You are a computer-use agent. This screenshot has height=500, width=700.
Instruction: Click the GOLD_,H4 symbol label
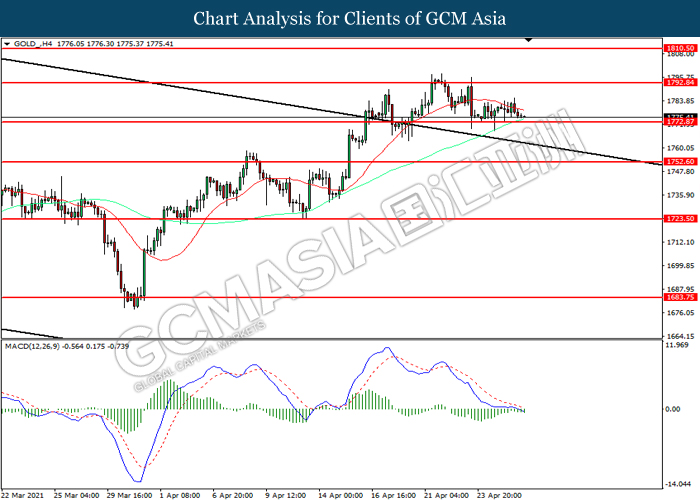coord(33,44)
